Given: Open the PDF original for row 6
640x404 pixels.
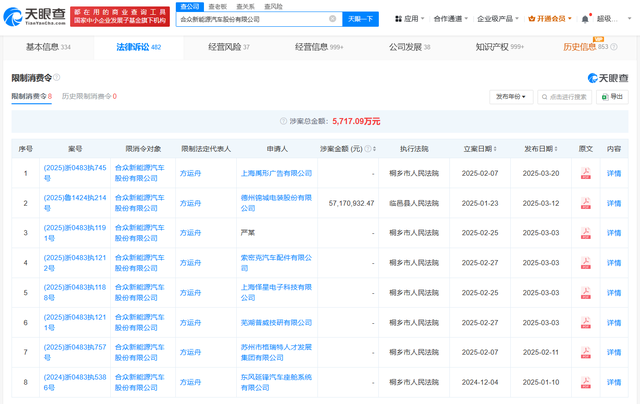Looking at the screenshot, I should [x=586, y=322].
